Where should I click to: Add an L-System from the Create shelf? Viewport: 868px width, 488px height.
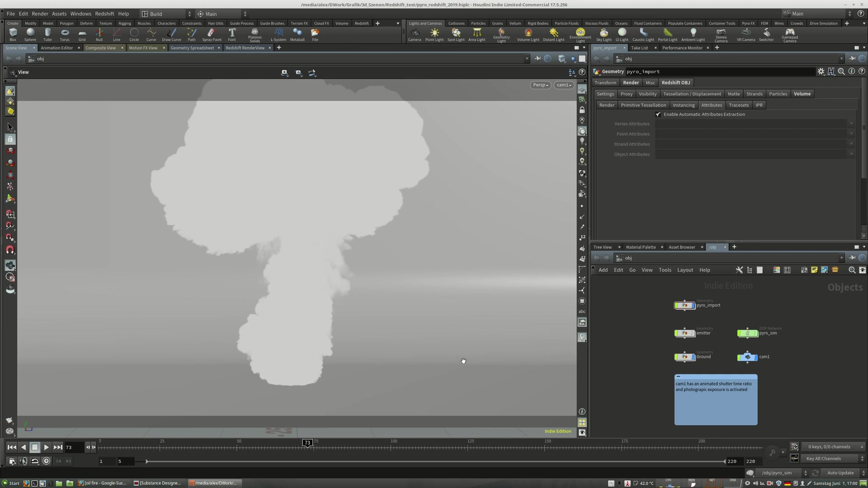(278, 34)
